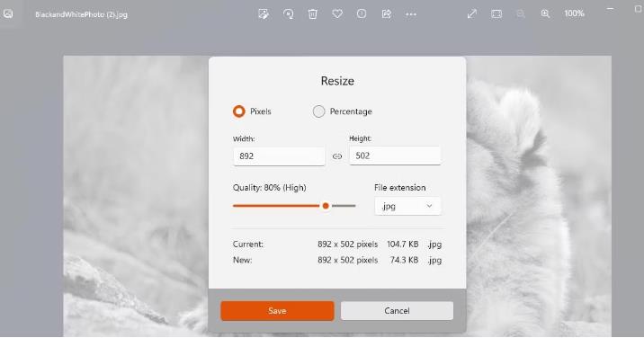The width and height of the screenshot is (644, 338).
Task: Select the Pixels radio button
Action: click(x=238, y=111)
